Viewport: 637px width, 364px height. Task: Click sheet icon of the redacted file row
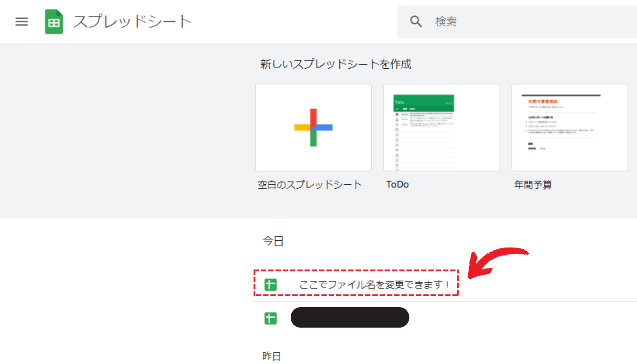click(271, 318)
